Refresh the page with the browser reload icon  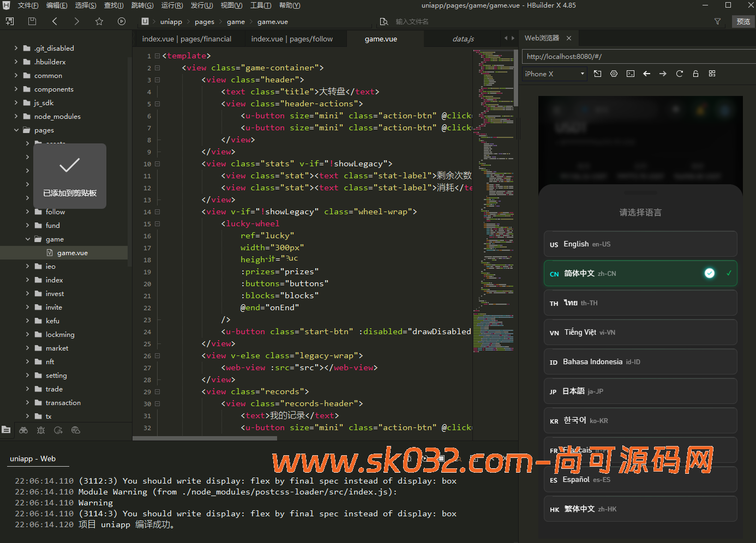pyautogui.click(x=679, y=74)
